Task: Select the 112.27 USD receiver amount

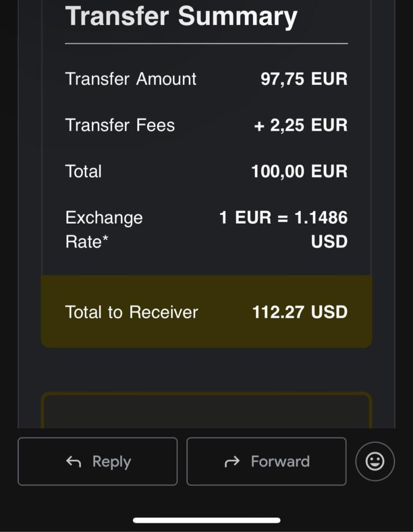Action: click(300, 312)
